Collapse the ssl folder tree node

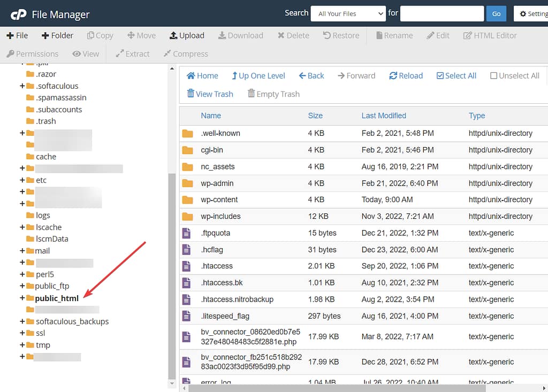(x=24, y=333)
